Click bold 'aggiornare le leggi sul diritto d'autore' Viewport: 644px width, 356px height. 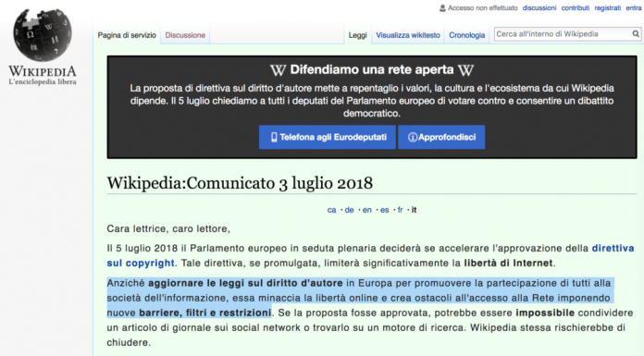245,283
